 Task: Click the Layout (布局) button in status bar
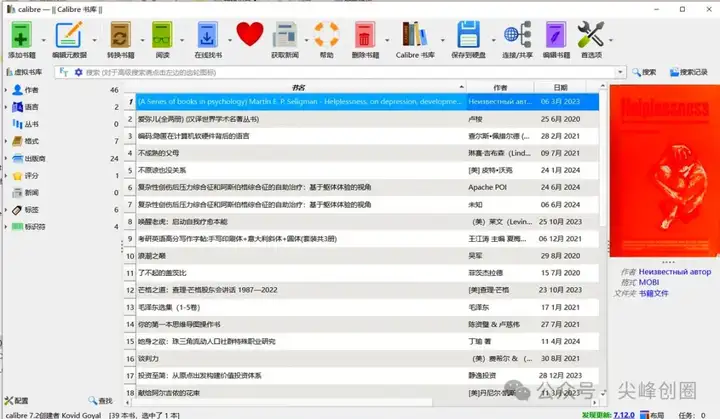[652, 415]
